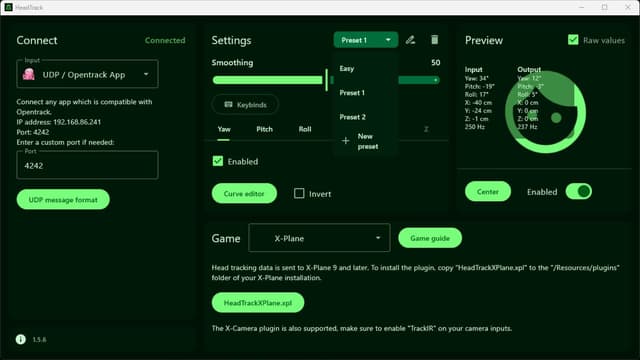The height and width of the screenshot is (360, 640).
Task: Open the Curve editor
Action: tap(244, 193)
